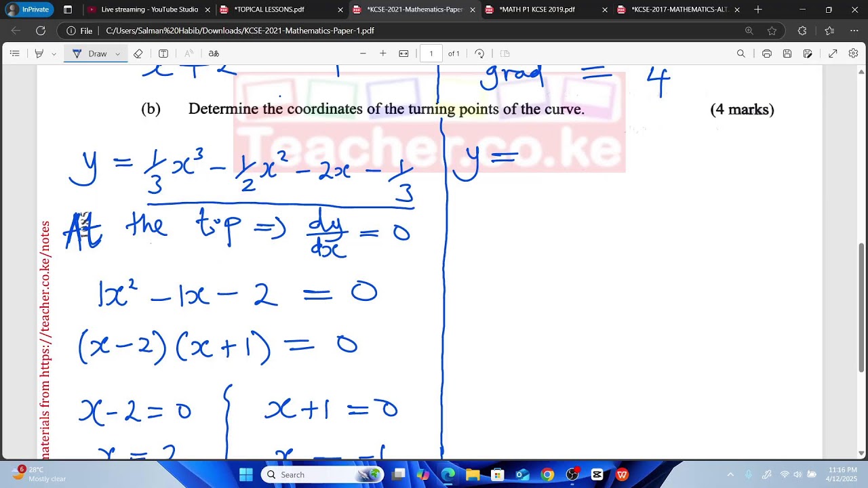The width and height of the screenshot is (868, 488).
Task: Expand the Highlight color options arrow
Action: pyautogui.click(x=54, y=54)
